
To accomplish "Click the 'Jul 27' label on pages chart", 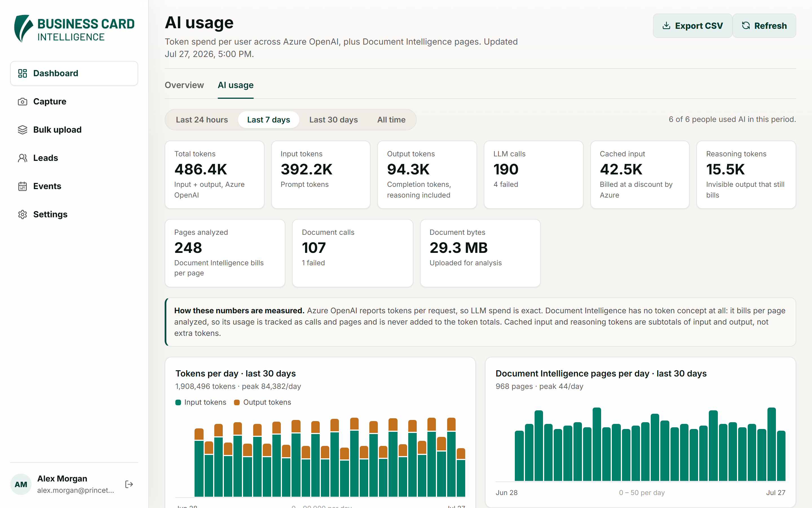I will pyautogui.click(x=776, y=492).
